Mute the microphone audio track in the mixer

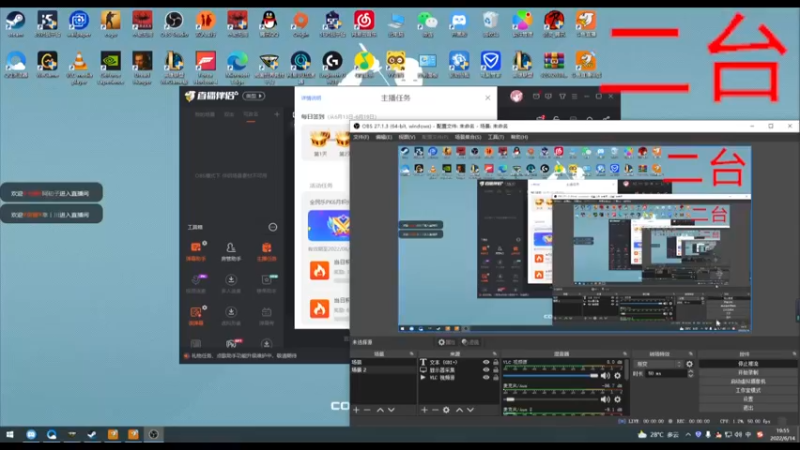click(x=606, y=399)
